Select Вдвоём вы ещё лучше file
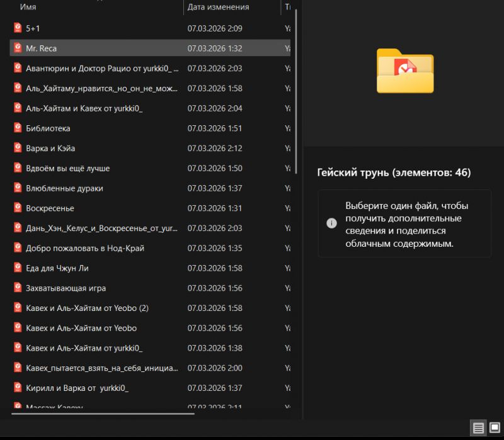Screen dimensions: 504x440 tap(68, 168)
